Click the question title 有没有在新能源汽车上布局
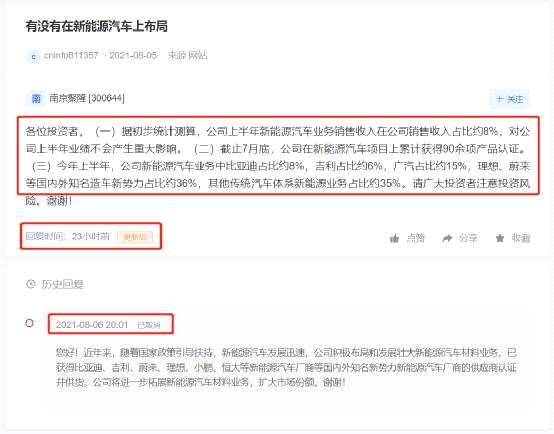 click(96, 27)
